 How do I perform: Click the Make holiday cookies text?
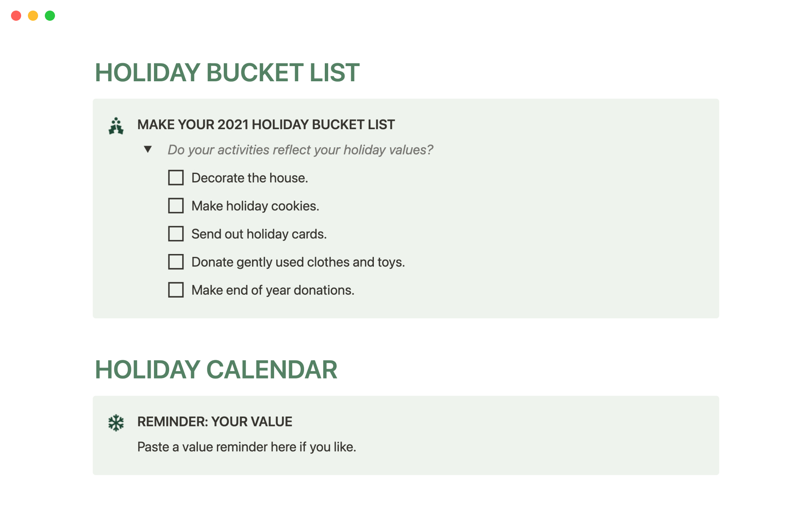(x=255, y=206)
